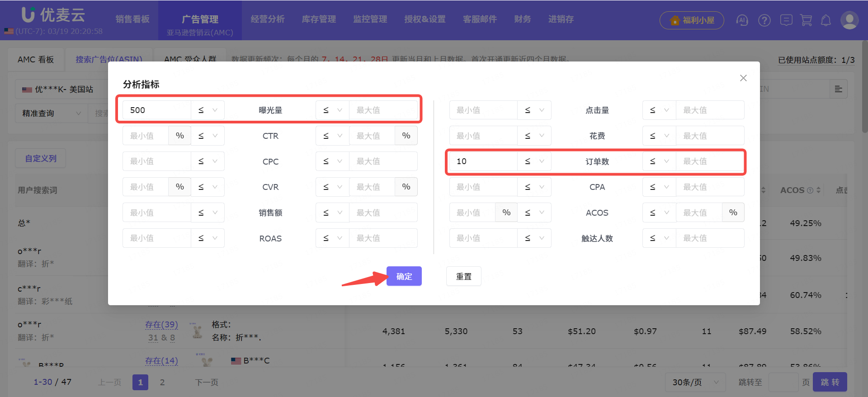Click the 曝光量 maximum value field
The width and height of the screenshot is (868, 397).
click(x=383, y=110)
